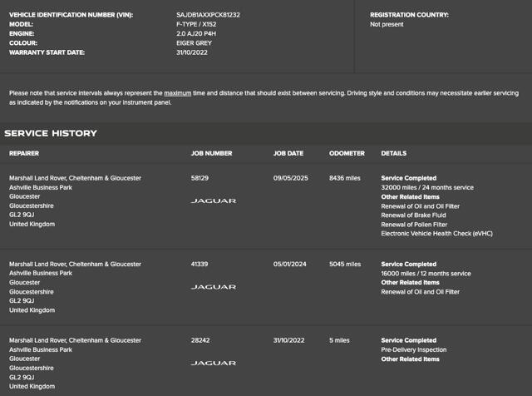Screen dimensions: 532x396
Task: Click 'Renewal of Pollen Filter'
Action: tap(414, 225)
